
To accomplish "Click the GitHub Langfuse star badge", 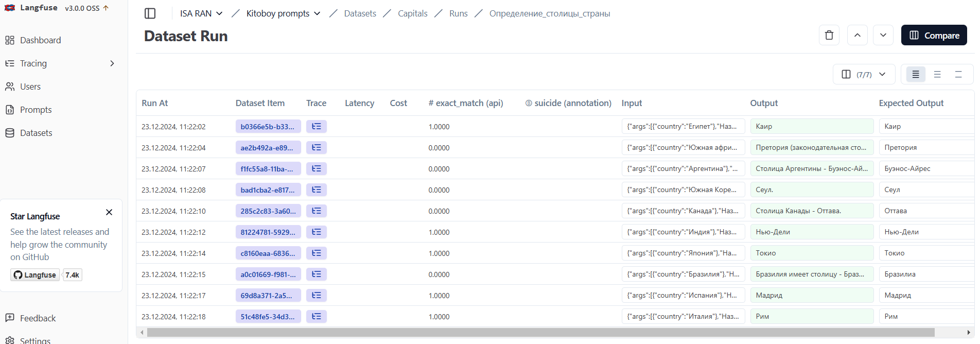I will tap(35, 275).
